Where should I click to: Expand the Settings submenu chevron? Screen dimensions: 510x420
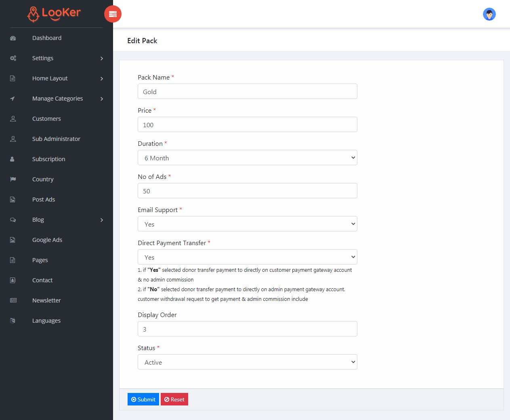(102, 59)
